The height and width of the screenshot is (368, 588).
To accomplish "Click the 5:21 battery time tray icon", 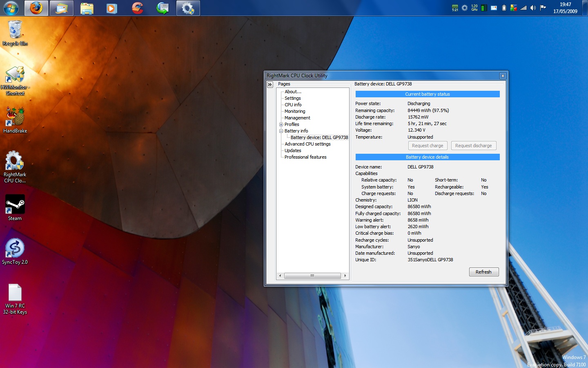I will (455, 8).
